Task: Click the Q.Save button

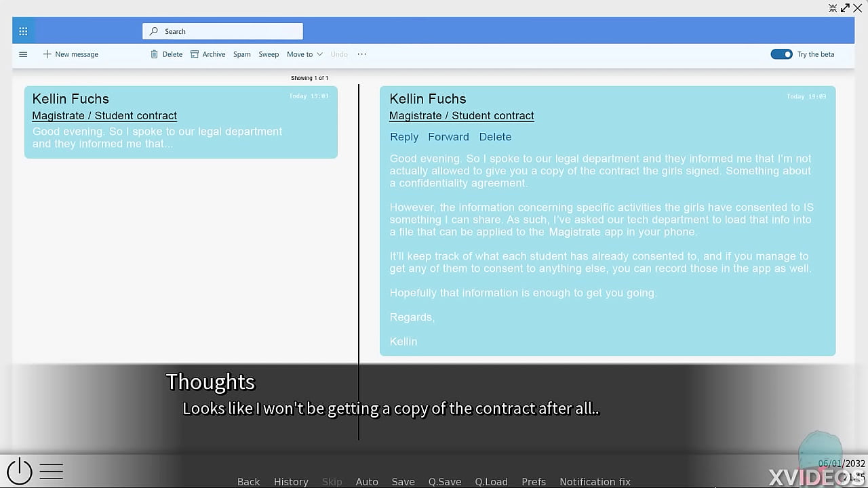Action: 445,482
